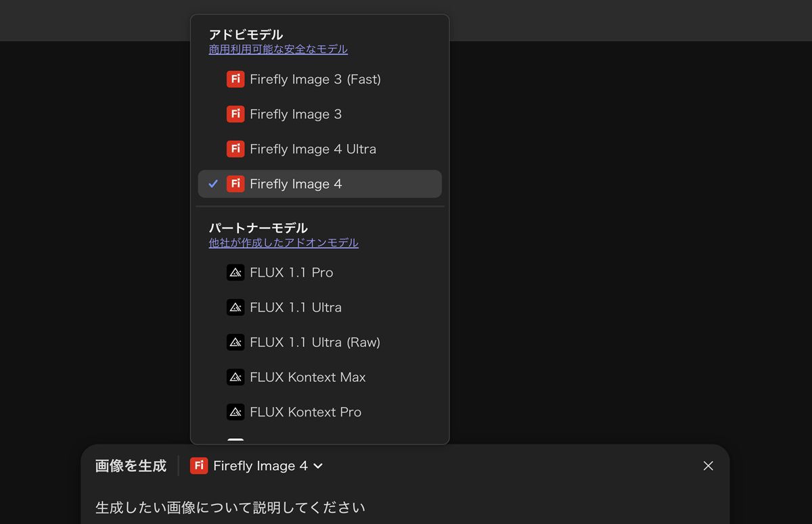The width and height of the screenshot is (812, 524).
Task: Open the 商用利用可能な安全なモデル link
Action: tap(278, 49)
